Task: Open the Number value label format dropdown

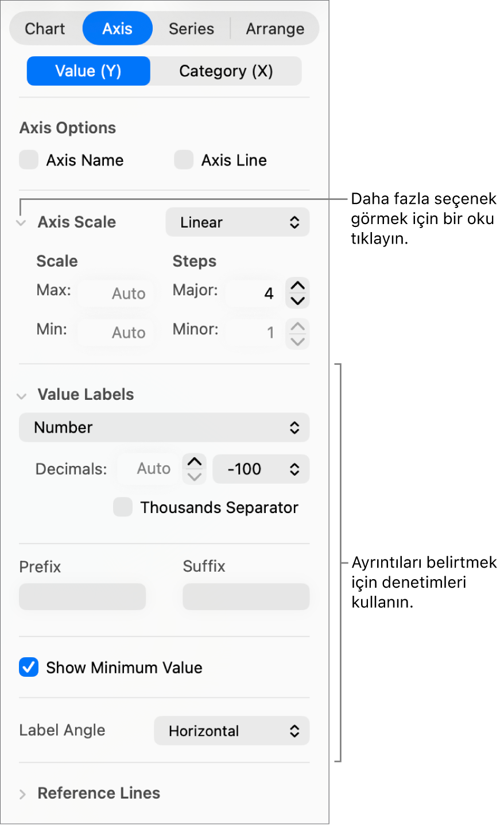Action: [164, 427]
